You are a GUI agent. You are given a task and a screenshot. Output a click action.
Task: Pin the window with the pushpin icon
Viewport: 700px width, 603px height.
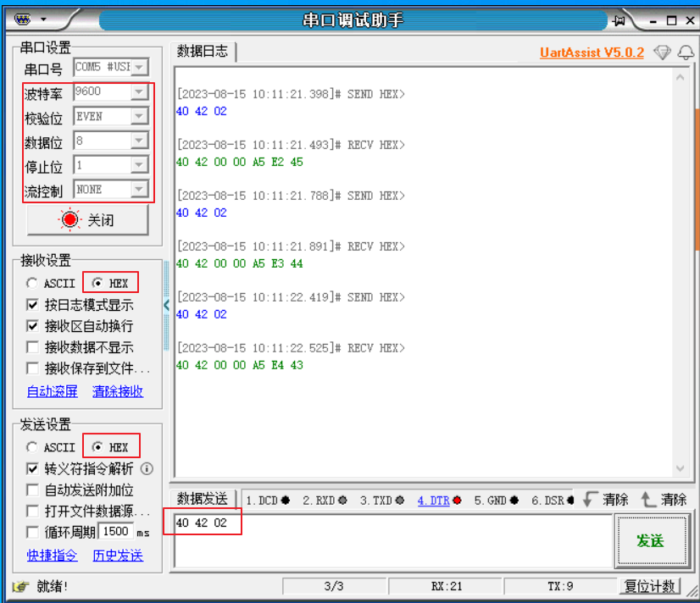[619, 20]
